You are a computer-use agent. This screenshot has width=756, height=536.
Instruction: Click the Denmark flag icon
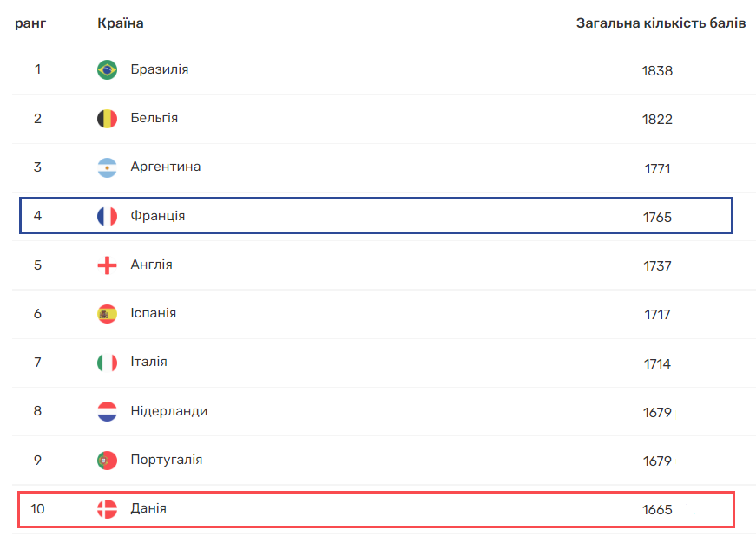click(x=107, y=509)
